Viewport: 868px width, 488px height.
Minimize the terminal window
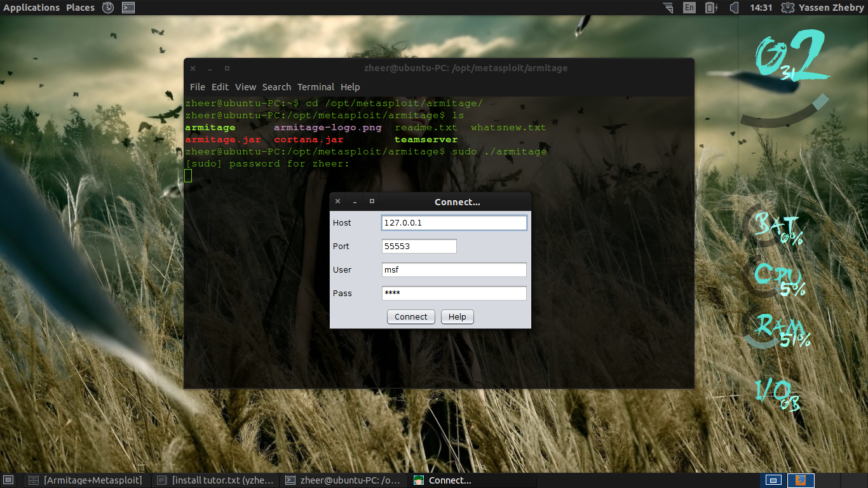pos(210,68)
